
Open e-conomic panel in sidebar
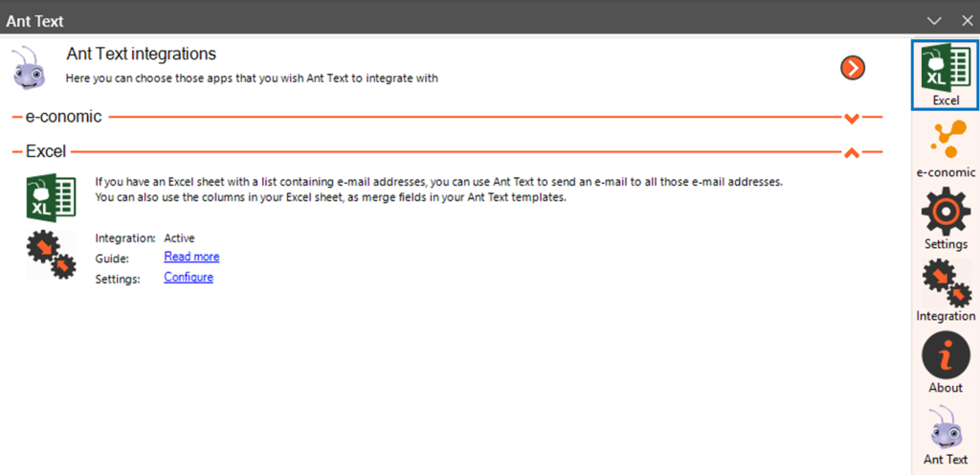[946, 149]
